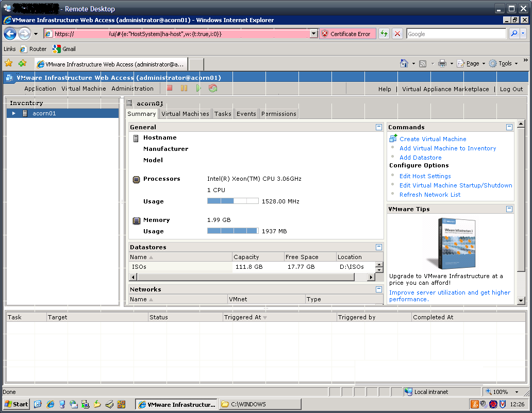Switch to the Events tab
The image size is (532, 413).
[246, 114]
